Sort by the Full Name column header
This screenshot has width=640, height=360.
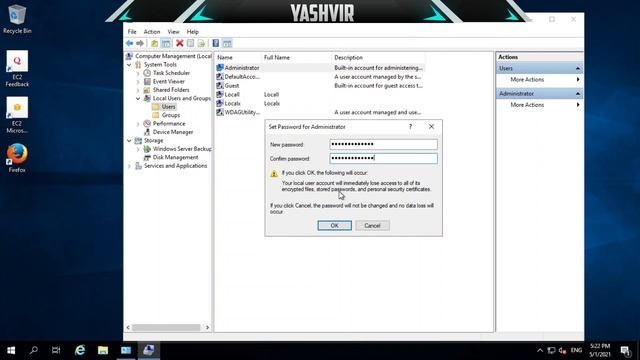coord(296,58)
